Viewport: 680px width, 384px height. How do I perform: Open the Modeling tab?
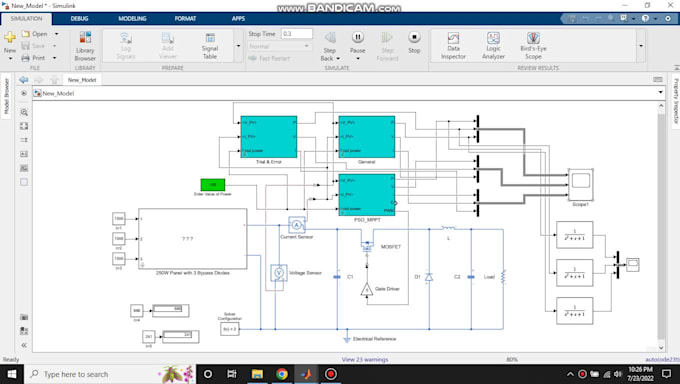(x=132, y=19)
